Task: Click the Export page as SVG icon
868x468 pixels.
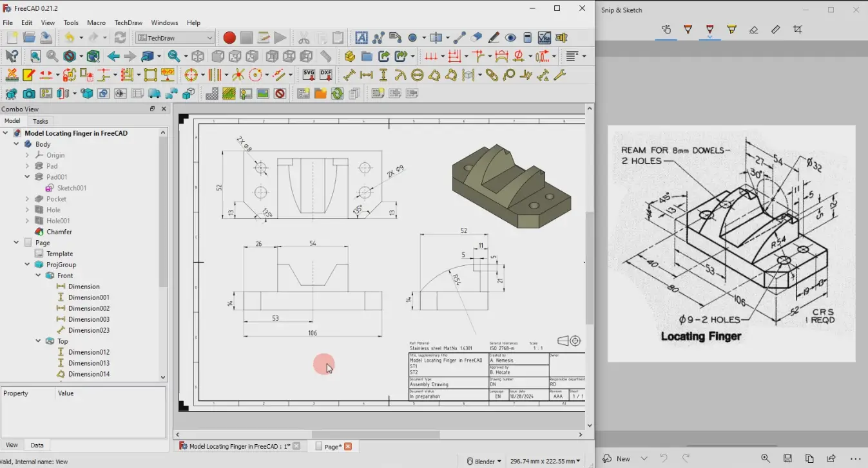Action: tap(309, 75)
